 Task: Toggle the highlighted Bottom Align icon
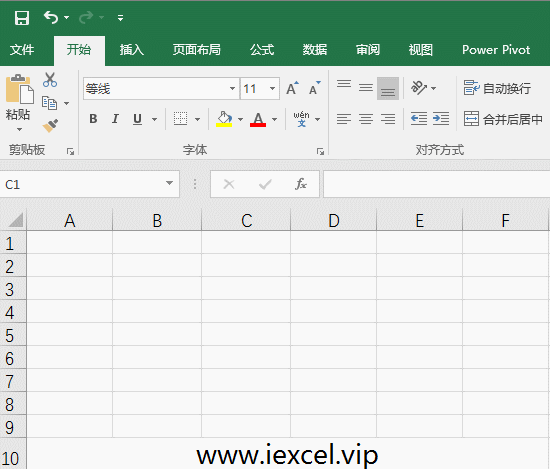click(x=388, y=88)
